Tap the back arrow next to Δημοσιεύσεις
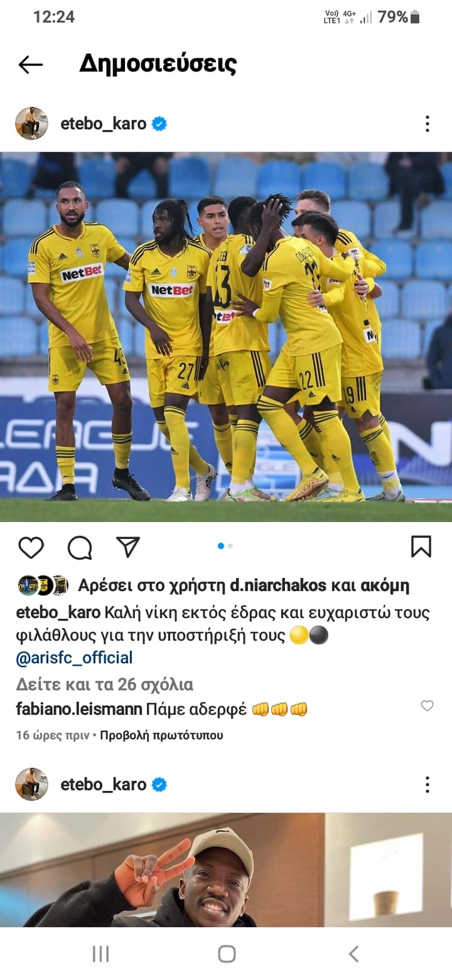This screenshot has height=980, width=452. 30,64
